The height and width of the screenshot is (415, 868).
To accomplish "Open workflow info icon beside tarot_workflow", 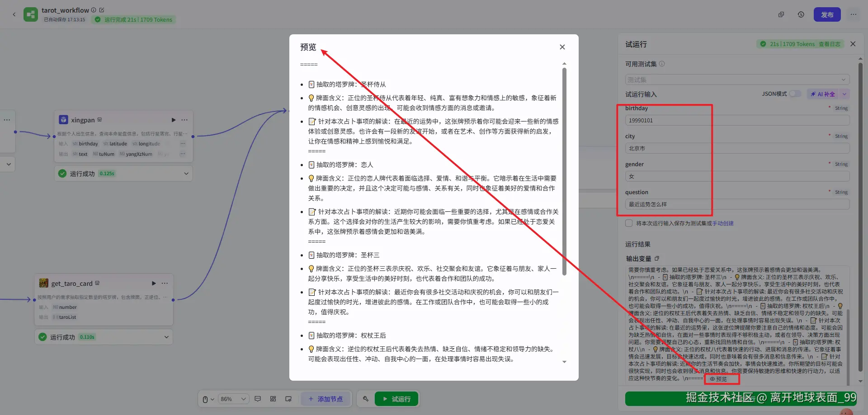I will [x=94, y=10].
